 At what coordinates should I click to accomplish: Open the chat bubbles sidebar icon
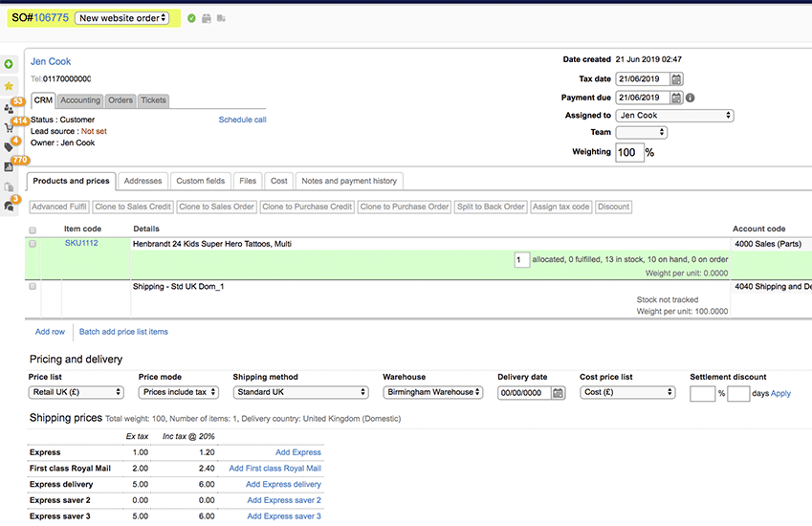(9, 206)
